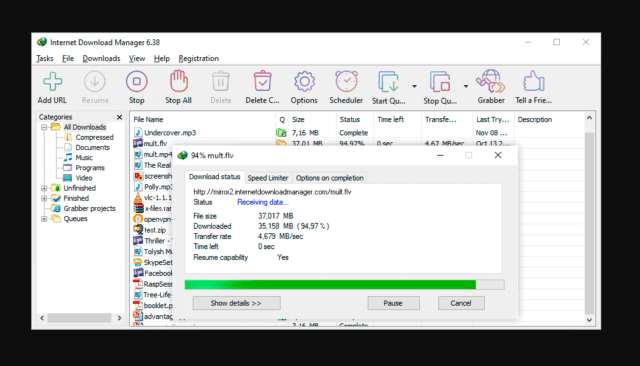Switch to the Speed Limiter tab
Image resolution: width=640 pixels, height=366 pixels.
point(268,178)
